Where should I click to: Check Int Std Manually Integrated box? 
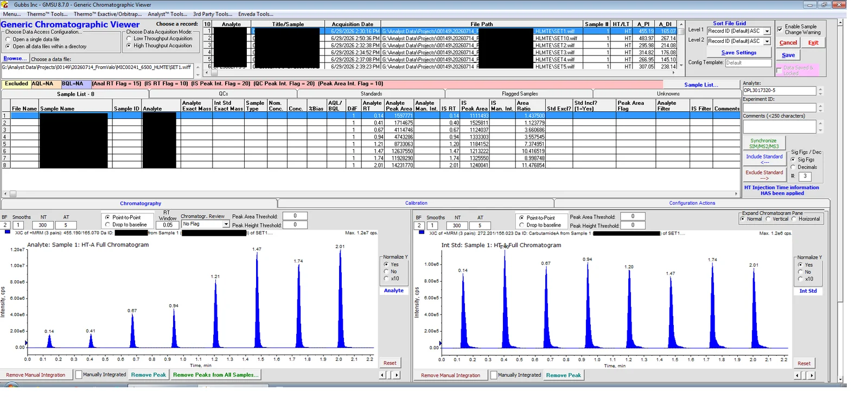[x=494, y=375]
